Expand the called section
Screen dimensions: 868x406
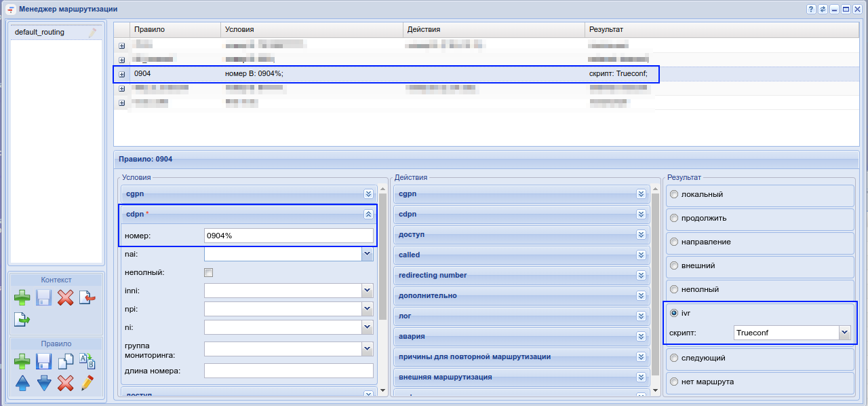pyautogui.click(x=641, y=255)
